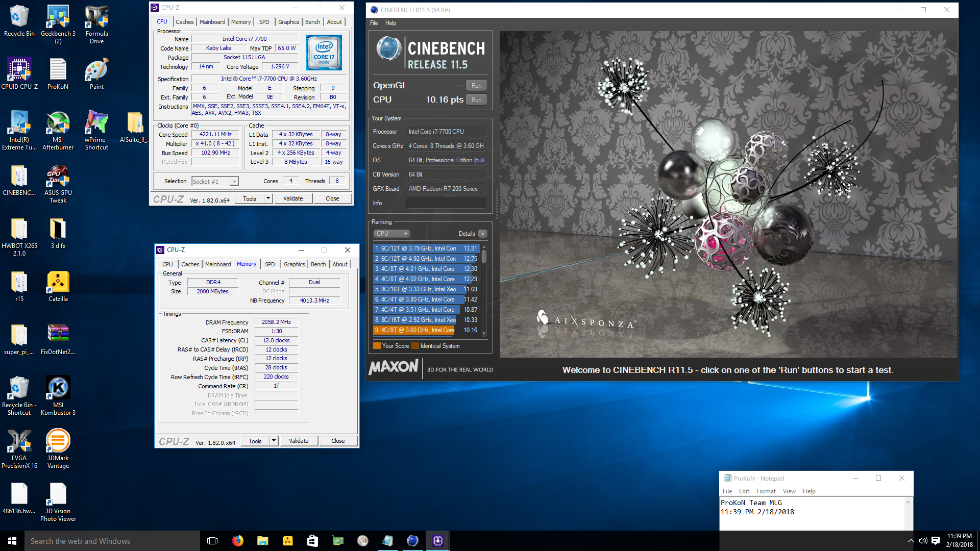980x551 pixels.
Task: Switch to Mainboard tab in top CPU-Z
Action: (x=212, y=22)
